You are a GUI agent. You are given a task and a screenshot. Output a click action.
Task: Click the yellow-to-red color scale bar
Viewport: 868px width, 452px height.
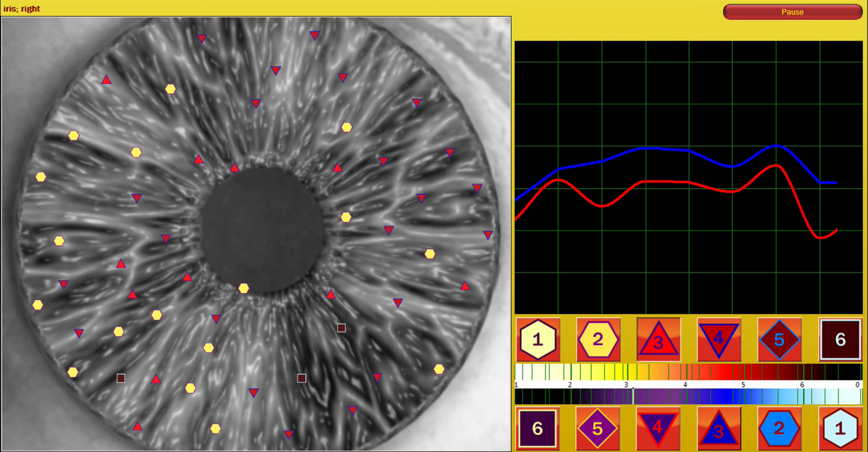(x=688, y=372)
